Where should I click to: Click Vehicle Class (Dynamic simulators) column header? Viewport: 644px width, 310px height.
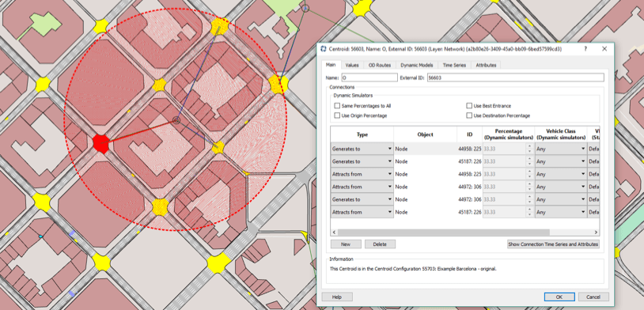[561, 134]
